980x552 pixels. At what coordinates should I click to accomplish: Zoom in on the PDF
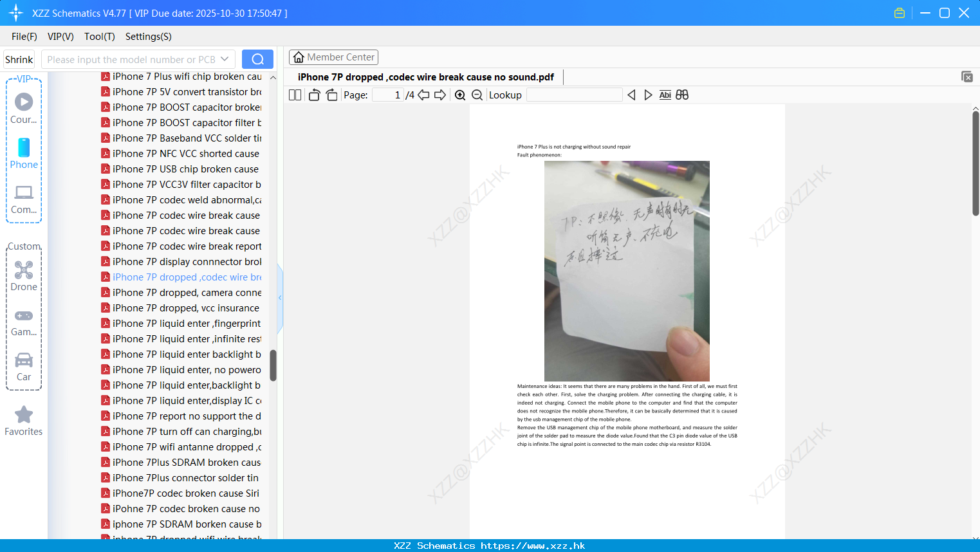click(460, 95)
